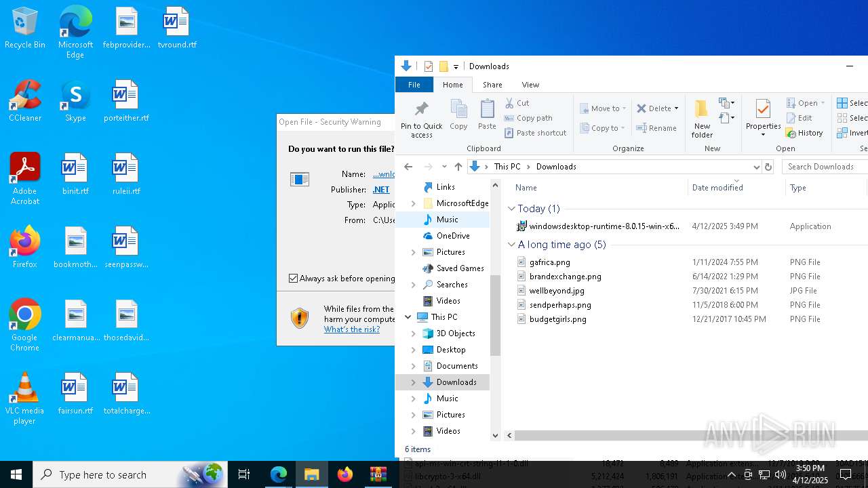Select Saved Games in navigation pane
The width and height of the screenshot is (868, 488).
459,268
